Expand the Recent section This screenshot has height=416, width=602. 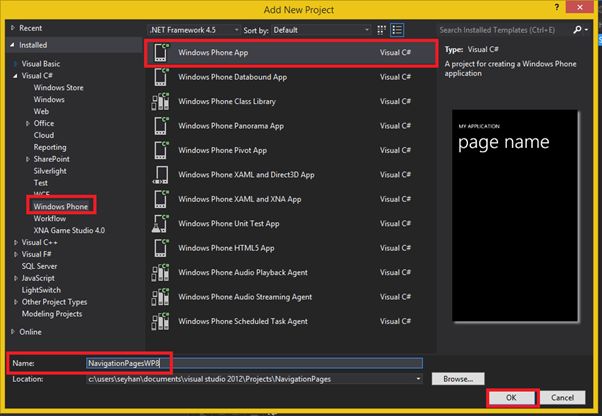13,28
